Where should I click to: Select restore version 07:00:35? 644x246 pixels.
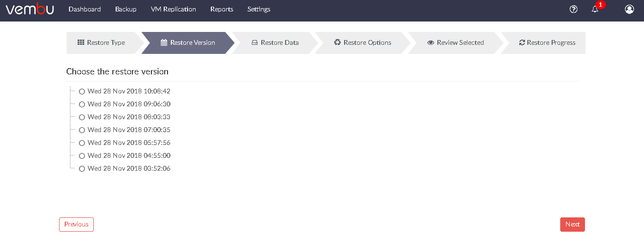82,130
